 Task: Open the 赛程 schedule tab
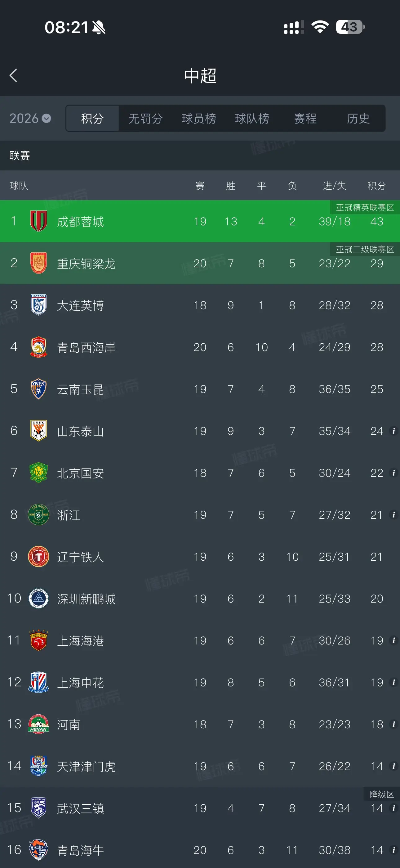305,118
